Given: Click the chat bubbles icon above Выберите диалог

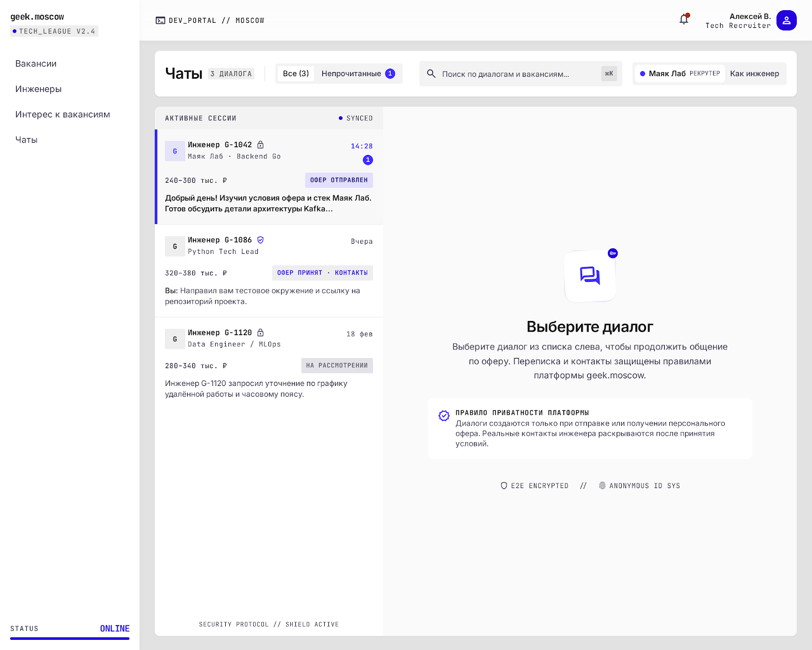Looking at the screenshot, I should tap(590, 276).
